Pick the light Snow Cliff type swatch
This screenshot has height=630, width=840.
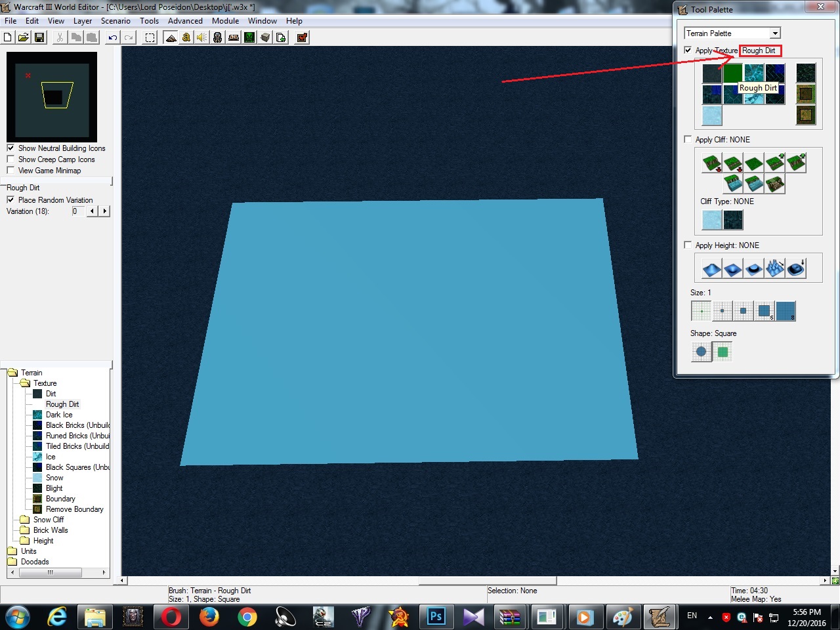tap(712, 219)
